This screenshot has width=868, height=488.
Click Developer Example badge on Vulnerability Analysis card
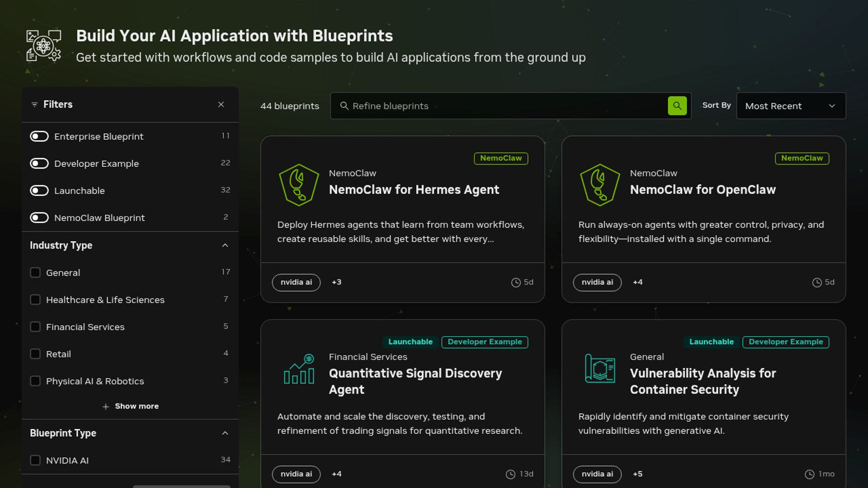click(x=786, y=342)
